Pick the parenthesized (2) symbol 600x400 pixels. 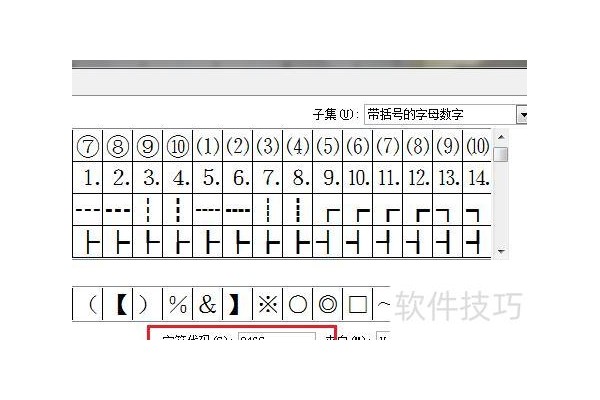tap(238, 146)
